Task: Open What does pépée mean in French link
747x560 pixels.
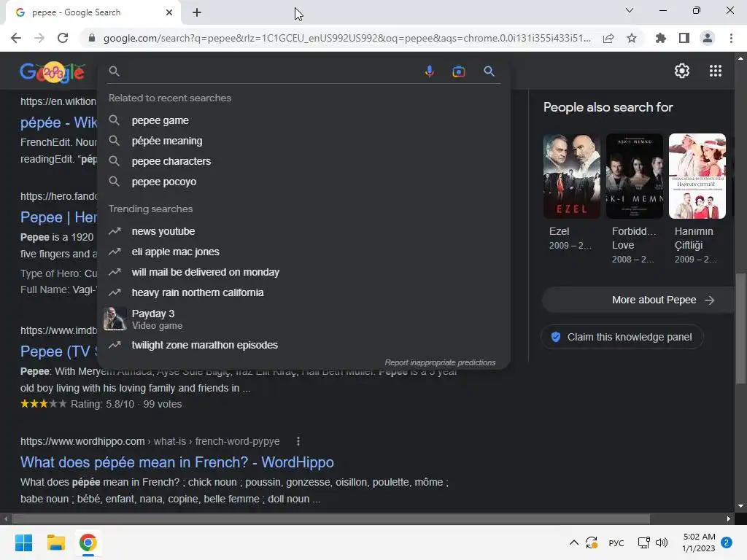Action: 177,462
